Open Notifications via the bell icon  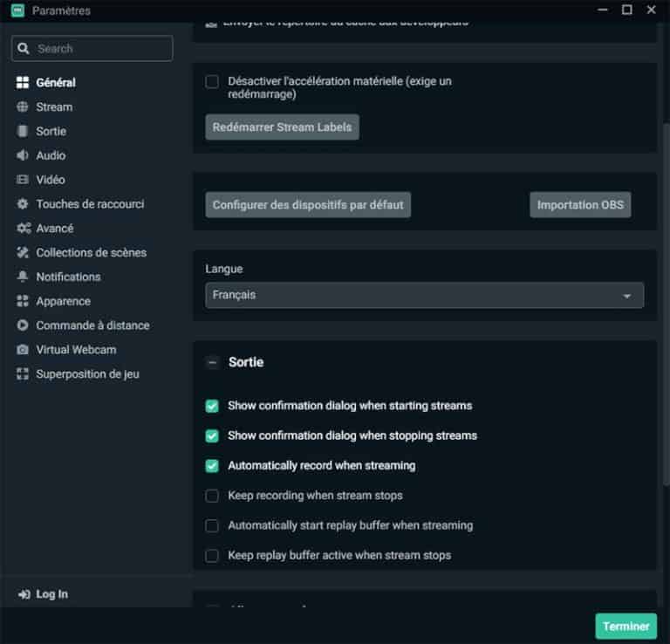(x=23, y=277)
